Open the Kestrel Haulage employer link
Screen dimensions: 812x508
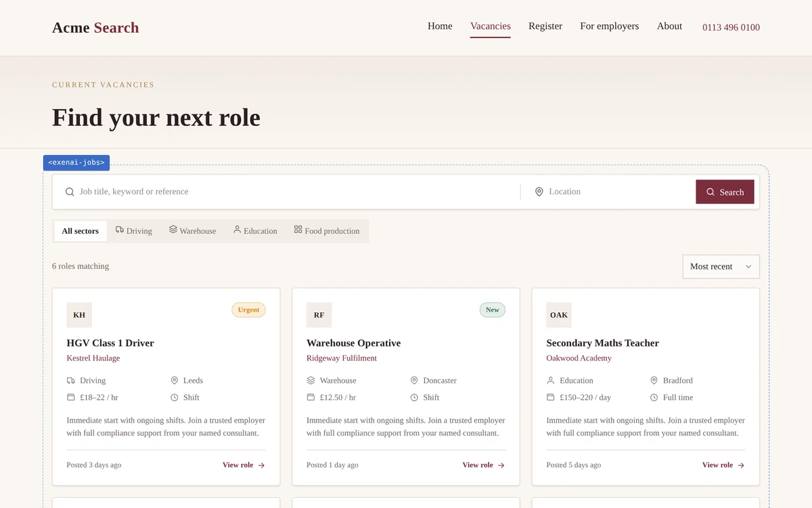click(x=93, y=358)
